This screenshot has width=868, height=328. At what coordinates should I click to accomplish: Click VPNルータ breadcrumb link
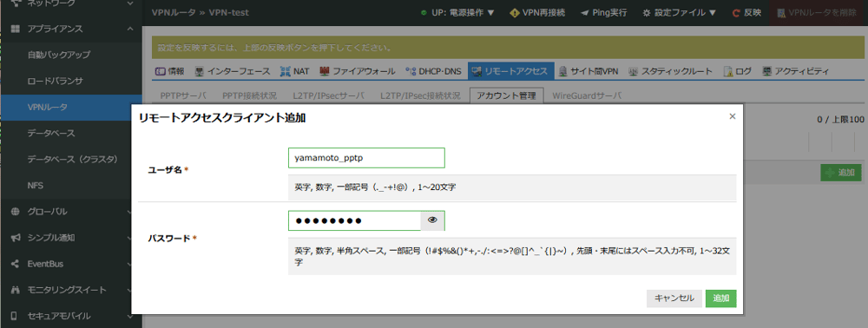click(174, 13)
